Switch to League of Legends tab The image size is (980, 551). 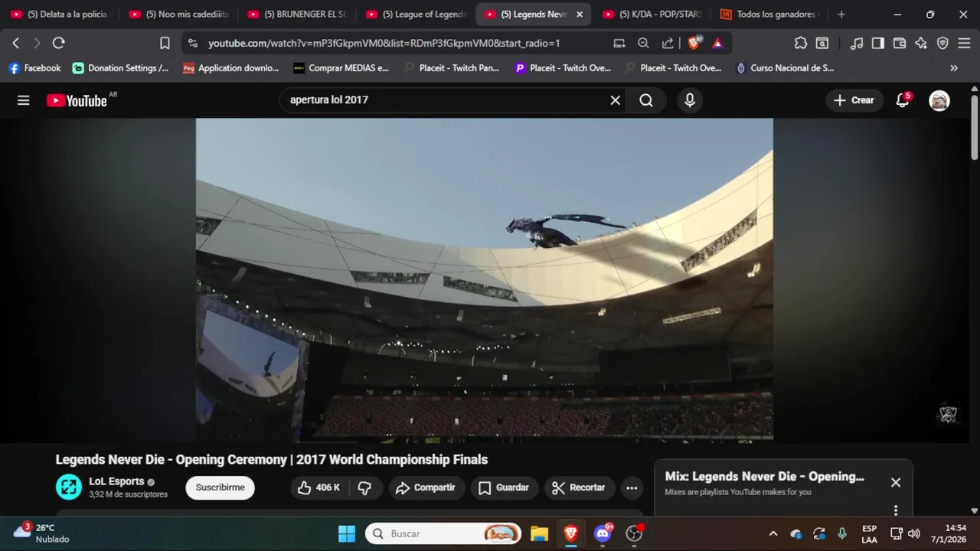[x=416, y=15]
